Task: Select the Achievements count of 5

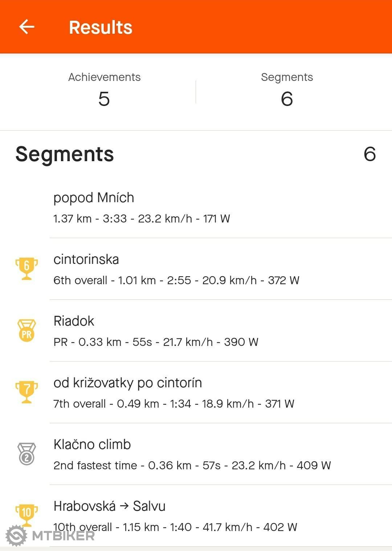Action: pyautogui.click(x=104, y=91)
